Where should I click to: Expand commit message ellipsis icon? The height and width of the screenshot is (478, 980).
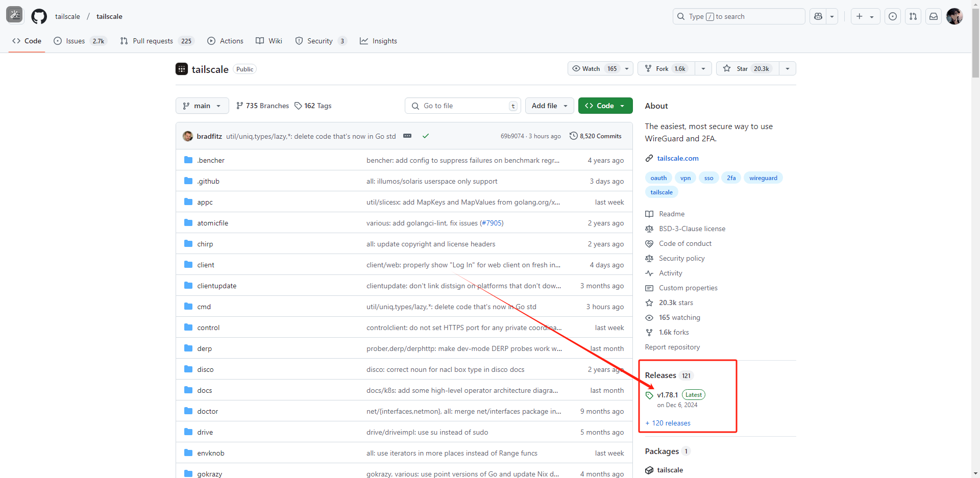click(407, 136)
